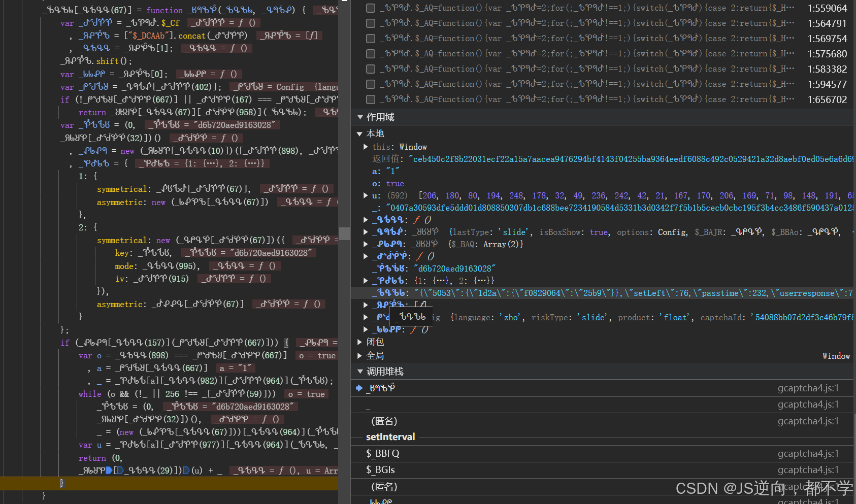Click the o: true local variable
This screenshot has width=856, height=504.
388,183
